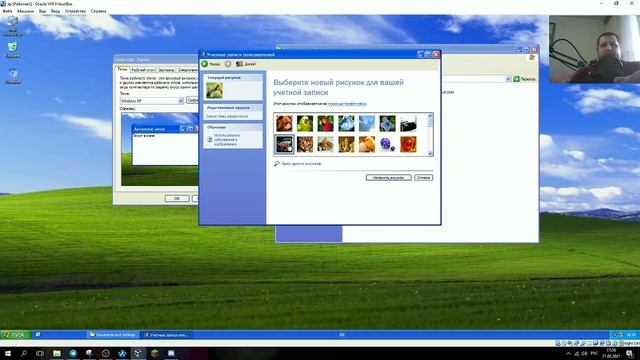The width and height of the screenshot is (640, 360).
Task: Choose the purple flower on green picture
Action: pyautogui.click(x=387, y=123)
